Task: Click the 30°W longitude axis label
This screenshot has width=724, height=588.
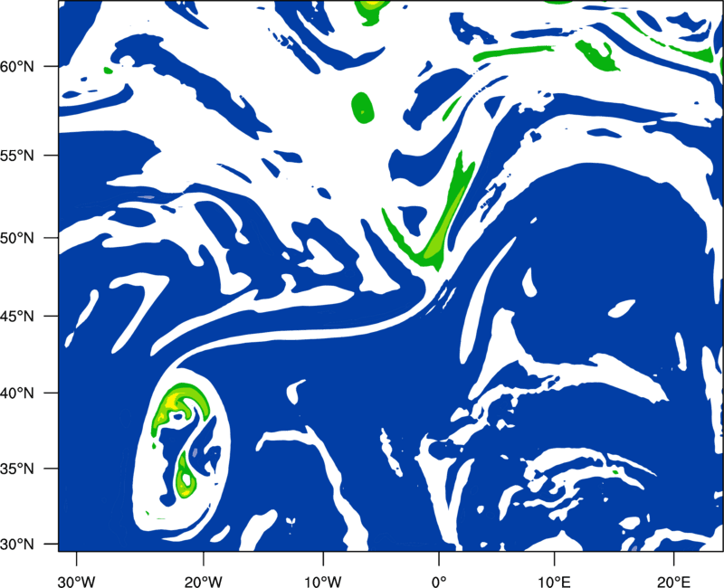Action: coord(77,582)
